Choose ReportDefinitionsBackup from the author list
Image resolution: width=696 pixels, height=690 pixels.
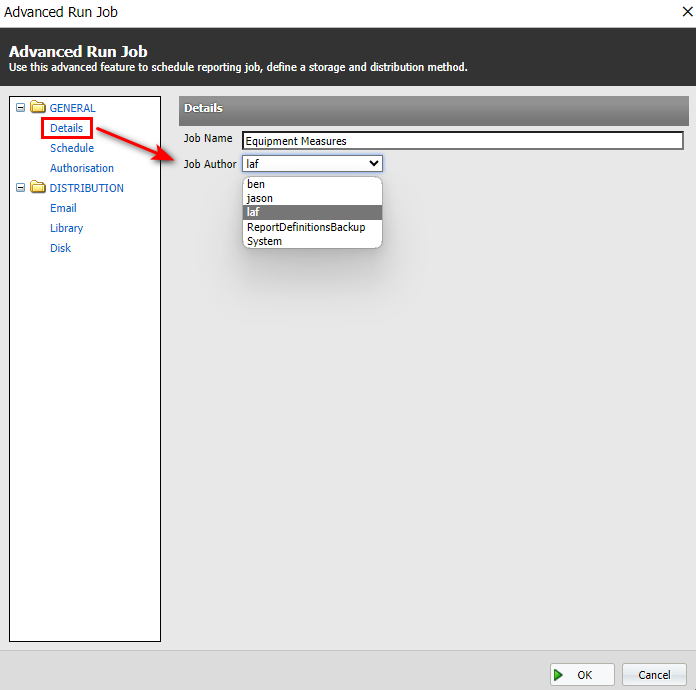[306, 227]
